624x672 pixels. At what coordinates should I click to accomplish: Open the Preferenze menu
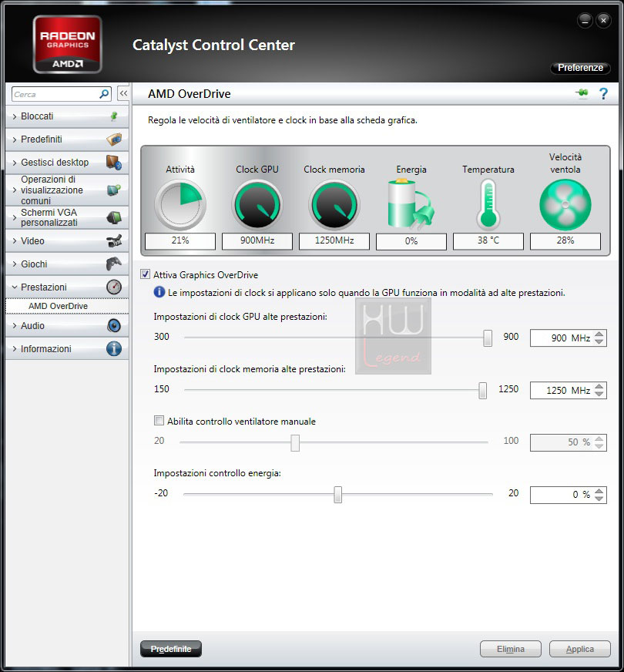(580, 68)
